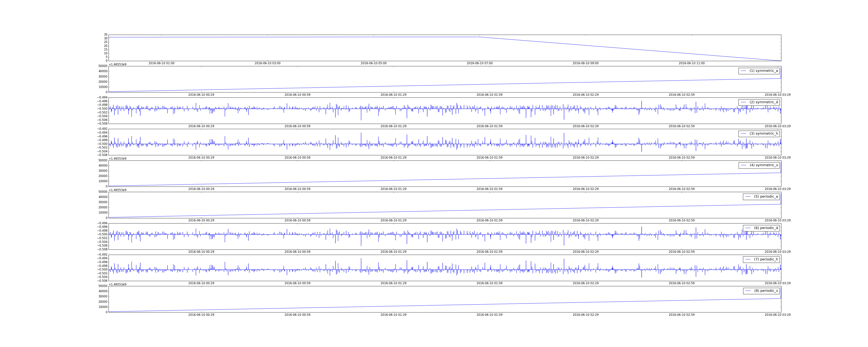Viewport: 868px width, 347px height.
Task: Click the 50000 y-tick of periodic_v plot
Action: click(102, 286)
